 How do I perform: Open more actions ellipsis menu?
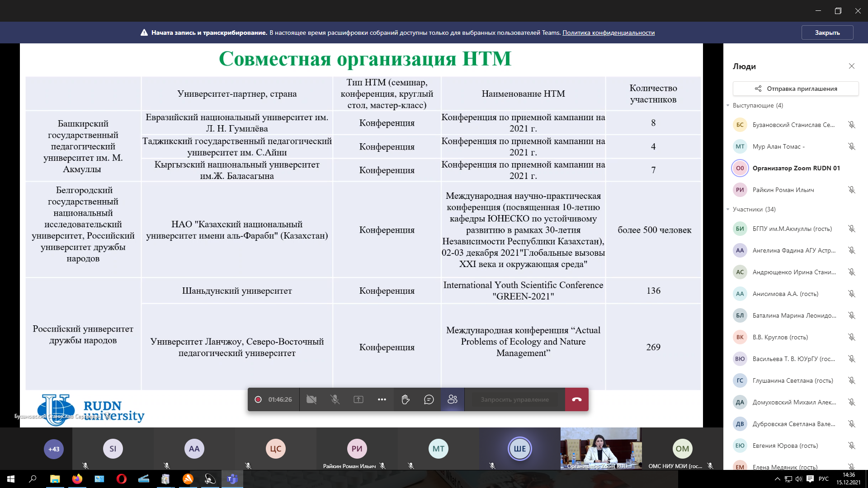coord(382,399)
